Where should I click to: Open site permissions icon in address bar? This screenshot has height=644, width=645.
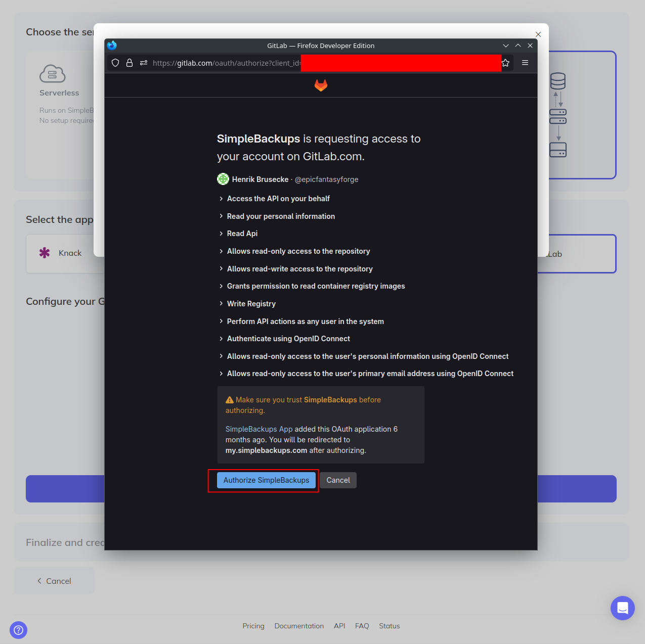coord(144,63)
